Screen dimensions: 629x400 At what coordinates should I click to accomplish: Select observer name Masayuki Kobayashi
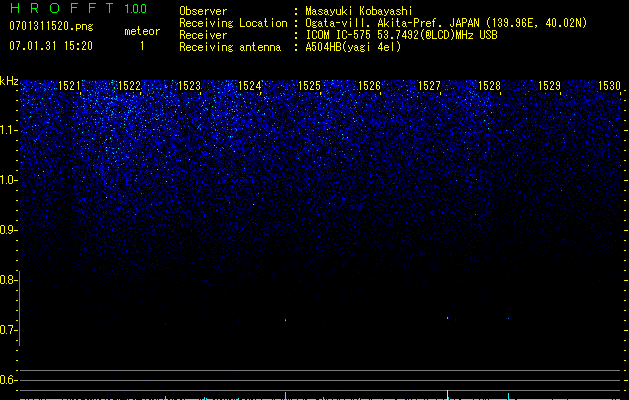[x=359, y=11]
